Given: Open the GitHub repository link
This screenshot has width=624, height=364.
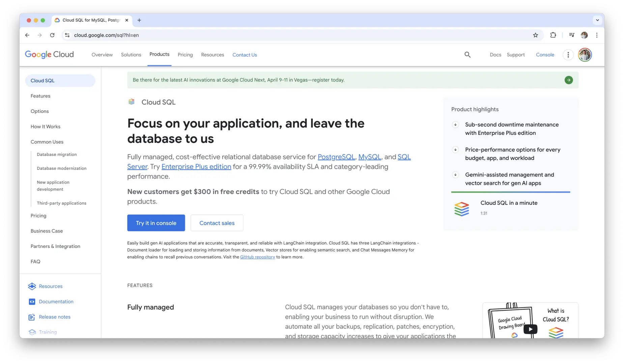Looking at the screenshot, I should (x=258, y=257).
